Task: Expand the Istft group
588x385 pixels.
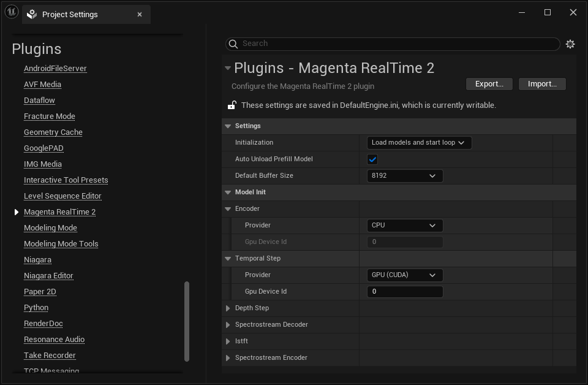Action: tap(228, 341)
